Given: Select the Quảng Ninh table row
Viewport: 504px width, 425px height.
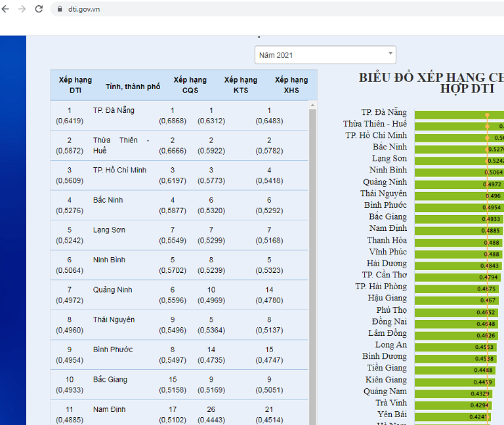Looking at the screenshot, I should click(x=178, y=295).
